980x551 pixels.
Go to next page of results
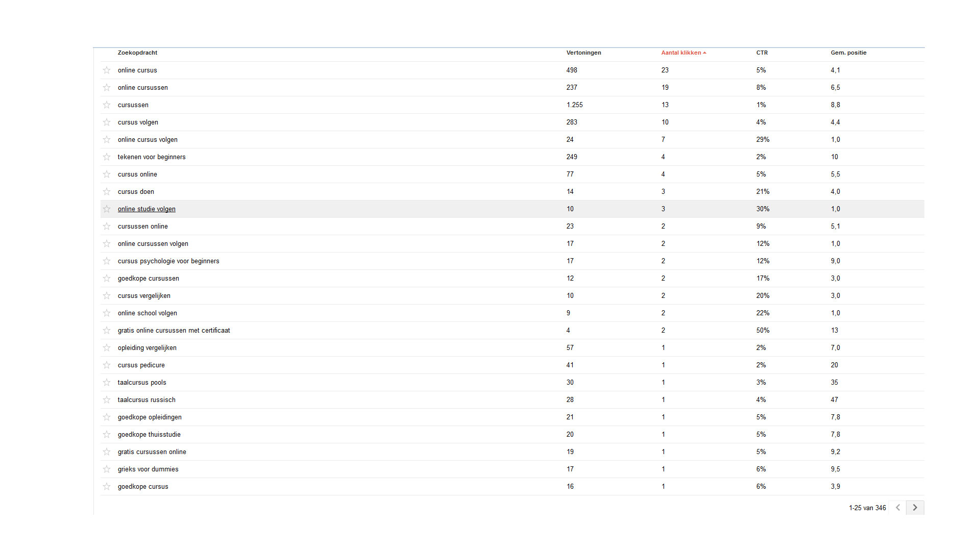(915, 508)
